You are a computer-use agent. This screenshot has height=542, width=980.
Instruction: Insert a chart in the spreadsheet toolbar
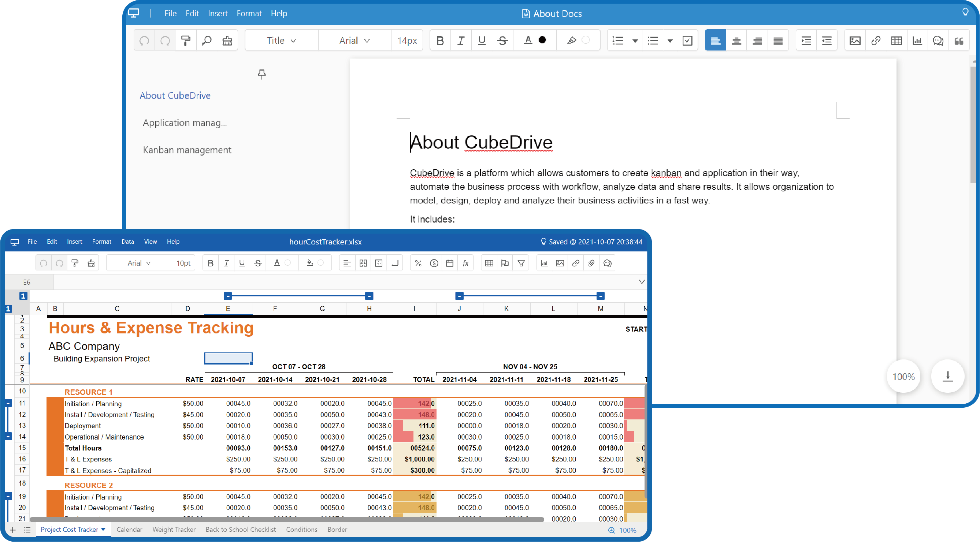point(545,263)
